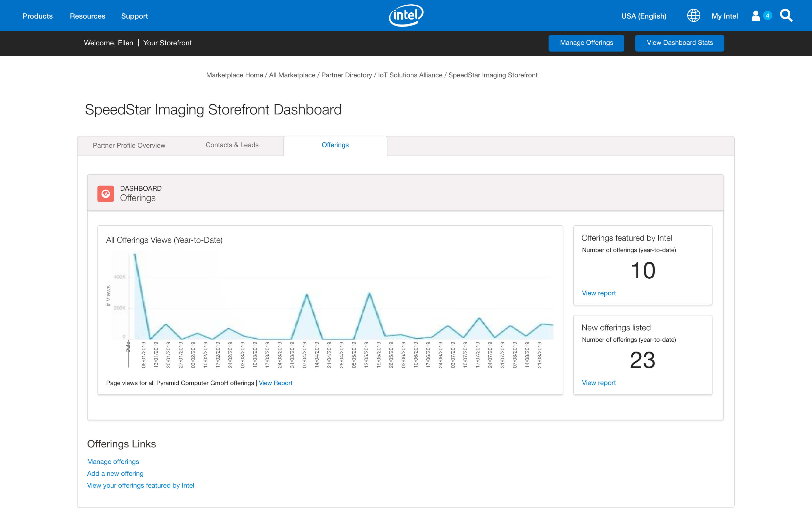Click the search magnifier icon
The image size is (812, 508).
[786, 16]
